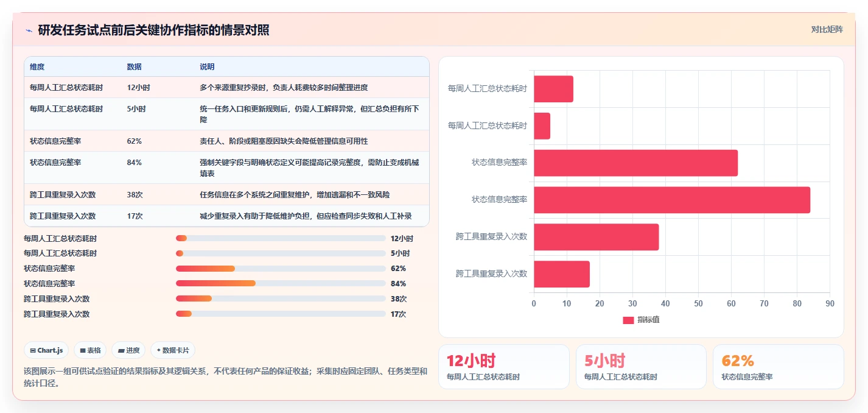The height and width of the screenshot is (413, 868).
Task: Click the 17次 cell in the table
Action: coord(135,216)
